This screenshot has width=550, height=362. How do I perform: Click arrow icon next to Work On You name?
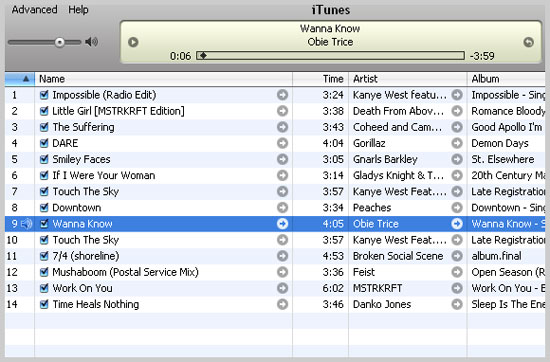(282, 288)
